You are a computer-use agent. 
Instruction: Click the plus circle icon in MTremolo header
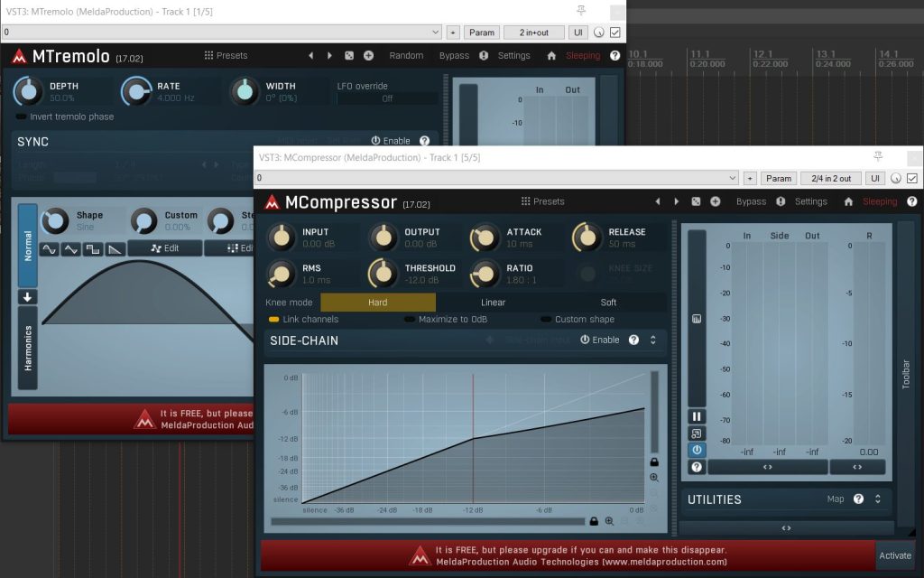[x=368, y=55]
